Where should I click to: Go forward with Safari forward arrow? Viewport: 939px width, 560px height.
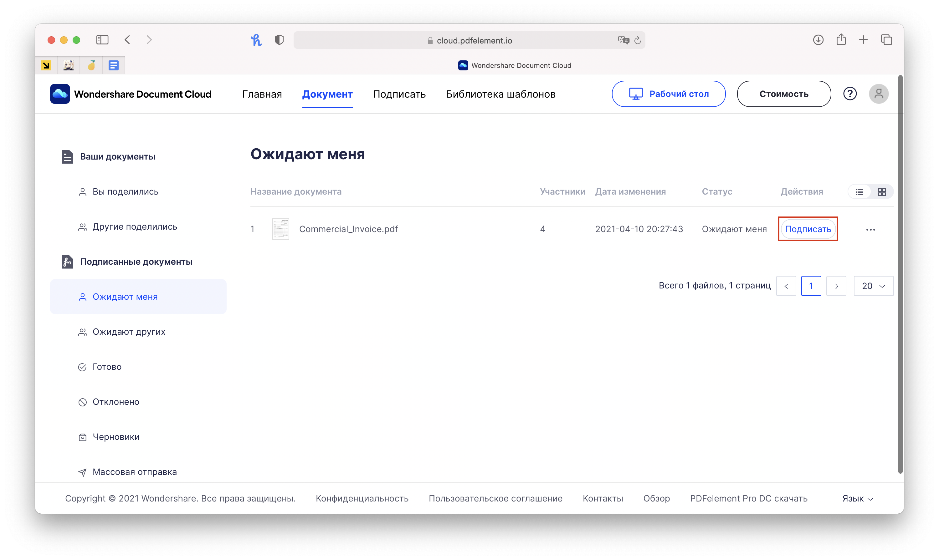point(149,40)
